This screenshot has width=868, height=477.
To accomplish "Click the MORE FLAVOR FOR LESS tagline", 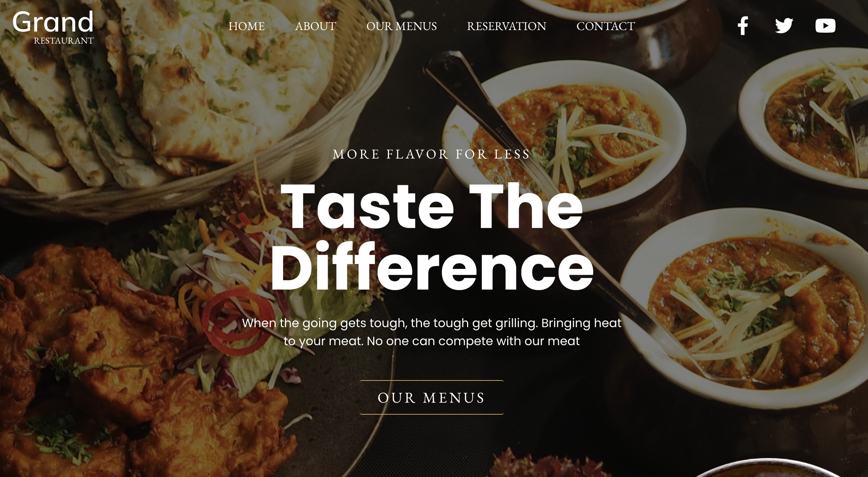I will (431, 154).
